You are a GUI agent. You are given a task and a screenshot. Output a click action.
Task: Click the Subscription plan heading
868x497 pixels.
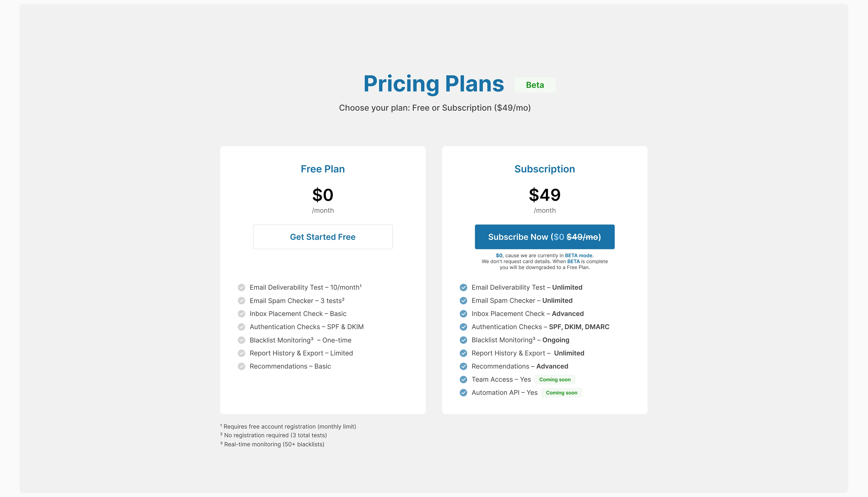click(x=544, y=169)
